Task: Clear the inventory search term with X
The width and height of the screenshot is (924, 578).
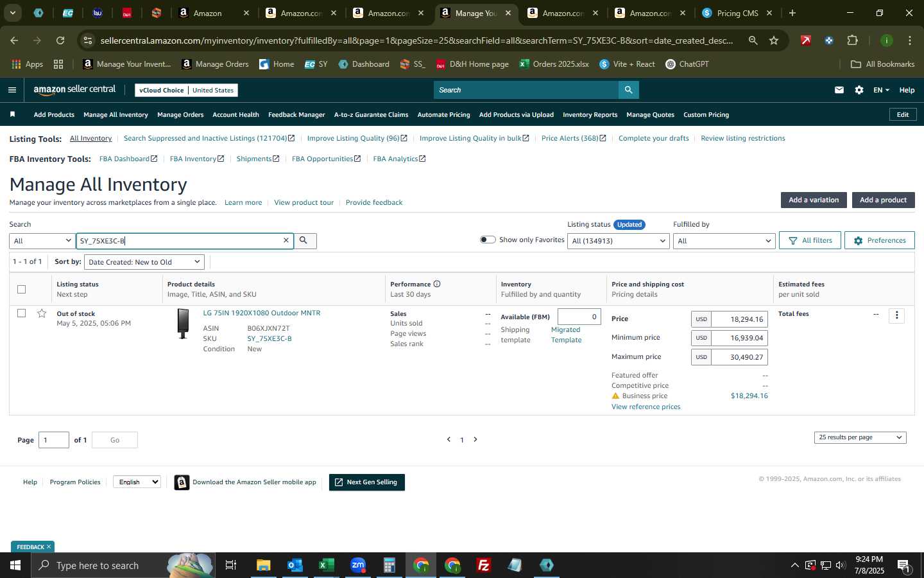Action: (x=286, y=240)
